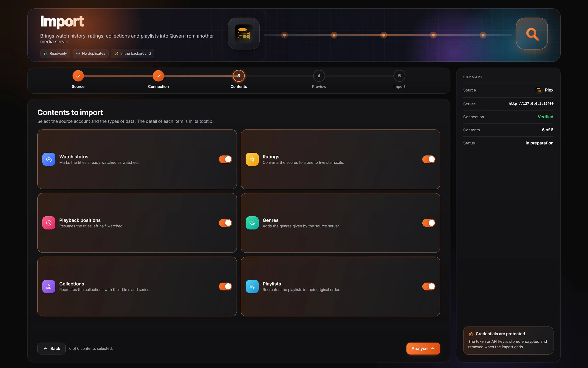Screen dimensions: 588x368
Task: Click the In the background badge
Action: (133, 53)
